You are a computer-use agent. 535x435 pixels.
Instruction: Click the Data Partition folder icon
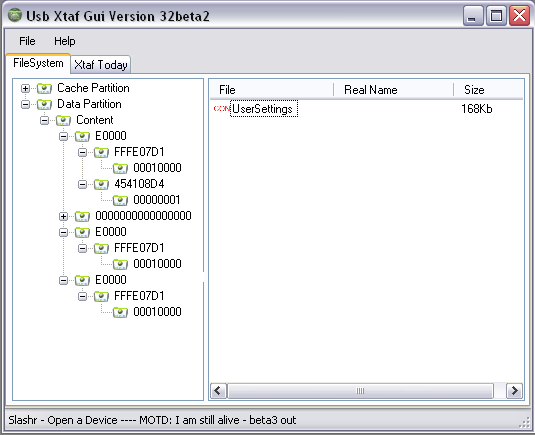coord(44,104)
